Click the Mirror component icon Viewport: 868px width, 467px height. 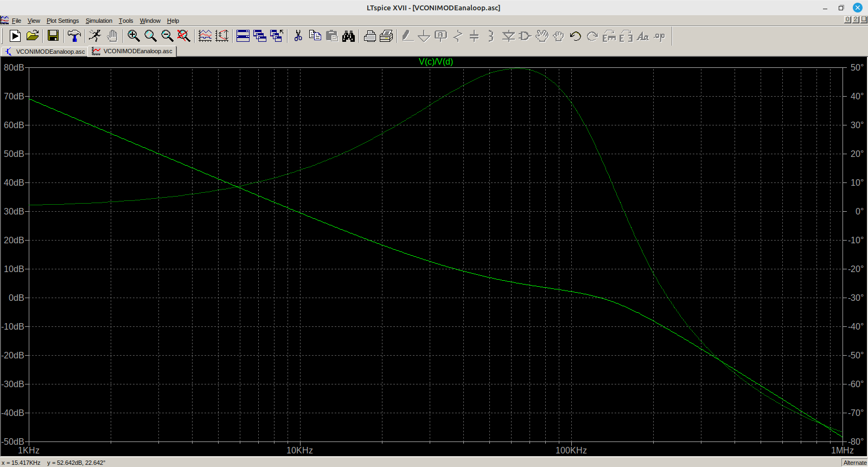point(626,36)
